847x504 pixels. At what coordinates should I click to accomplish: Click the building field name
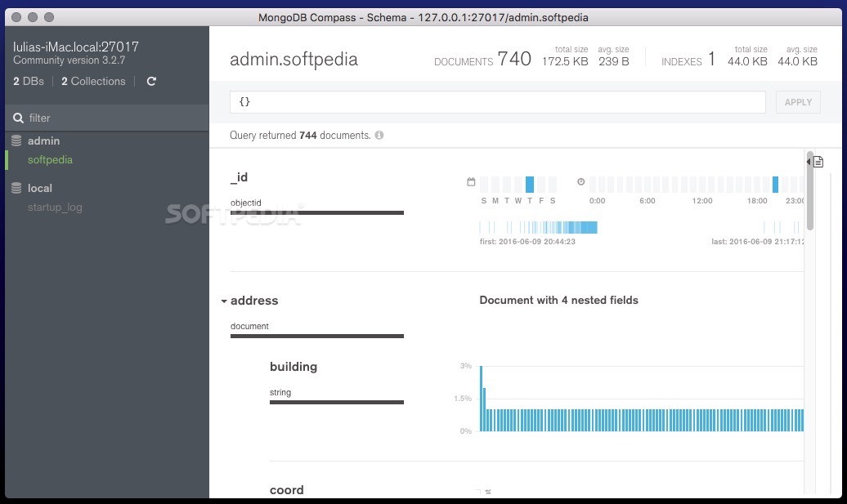pos(294,367)
